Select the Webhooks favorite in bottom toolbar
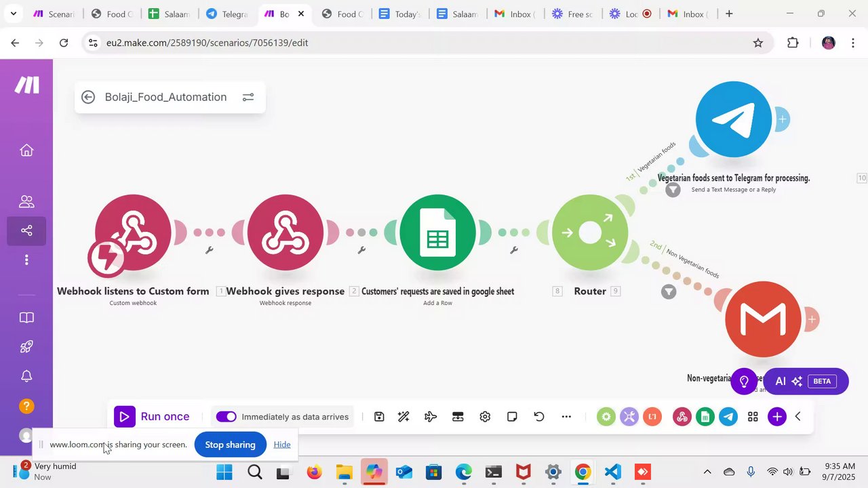The height and width of the screenshot is (488, 868). point(682,417)
